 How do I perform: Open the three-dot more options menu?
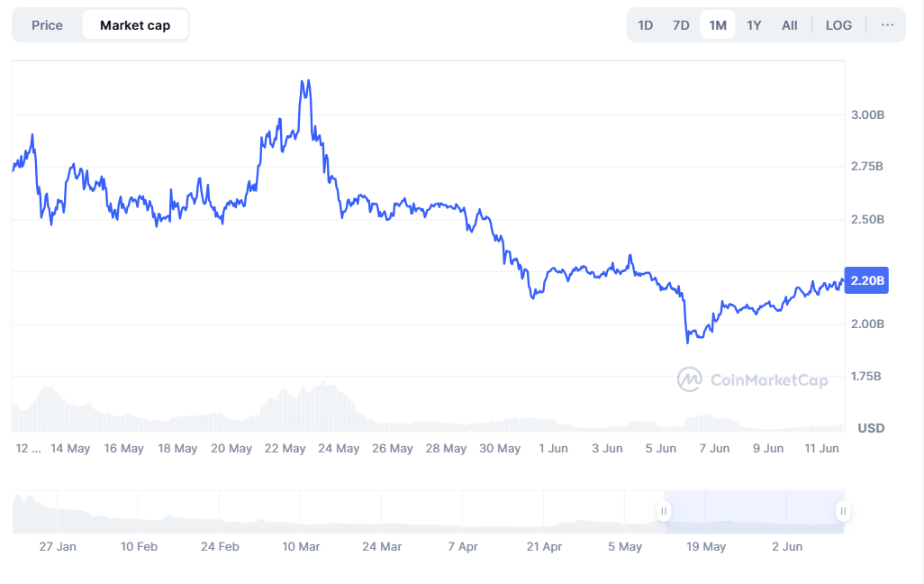coord(888,25)
